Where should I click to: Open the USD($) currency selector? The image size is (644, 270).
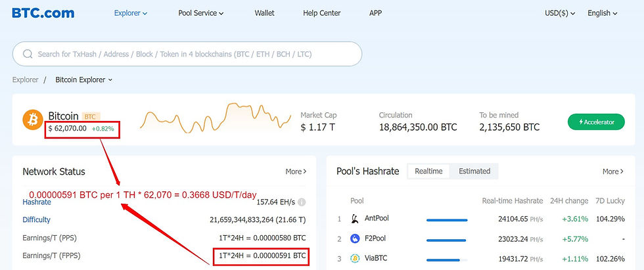coord(560,13)
